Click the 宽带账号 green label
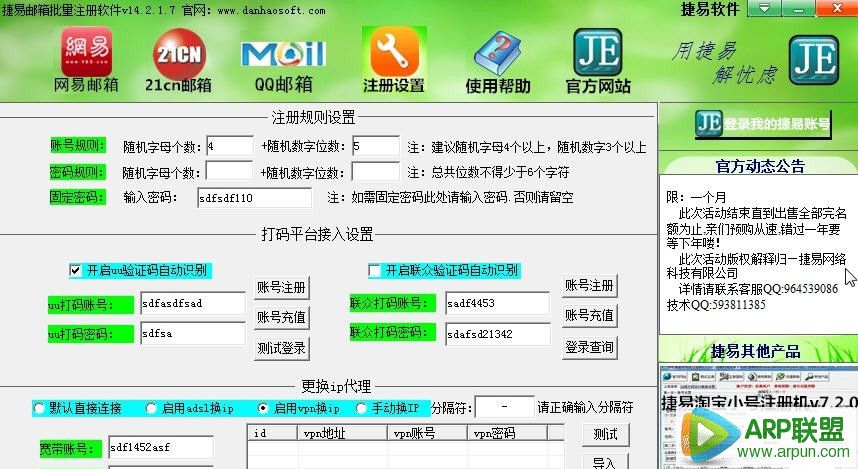The height and width of the screenshot is (469, 858). click(70, 449)
